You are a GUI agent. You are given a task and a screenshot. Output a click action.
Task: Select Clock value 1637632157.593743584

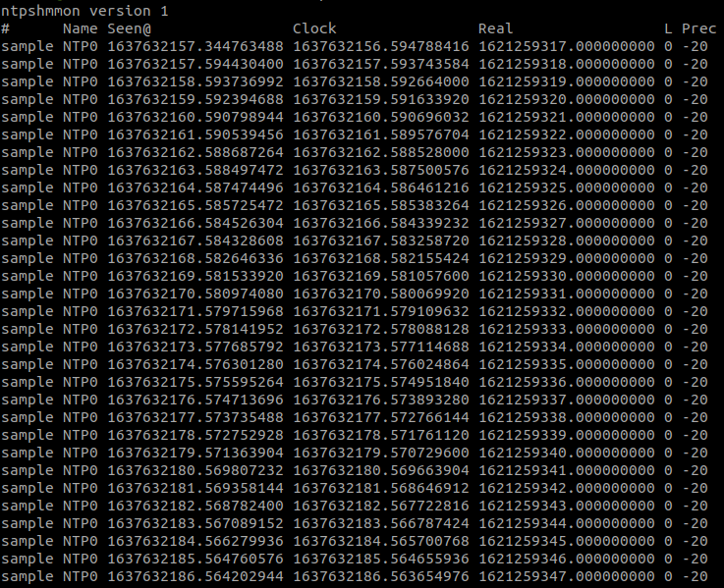point(381,64)
